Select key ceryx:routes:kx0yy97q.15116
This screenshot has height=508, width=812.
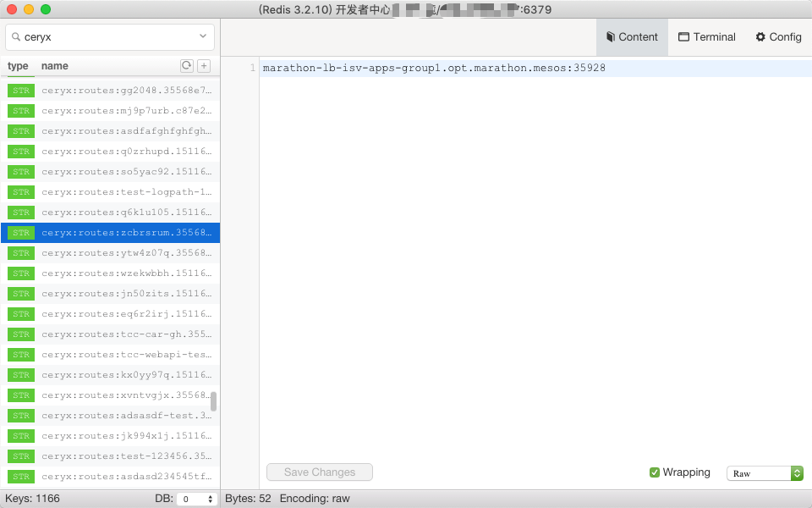click(x=110, y=375)
